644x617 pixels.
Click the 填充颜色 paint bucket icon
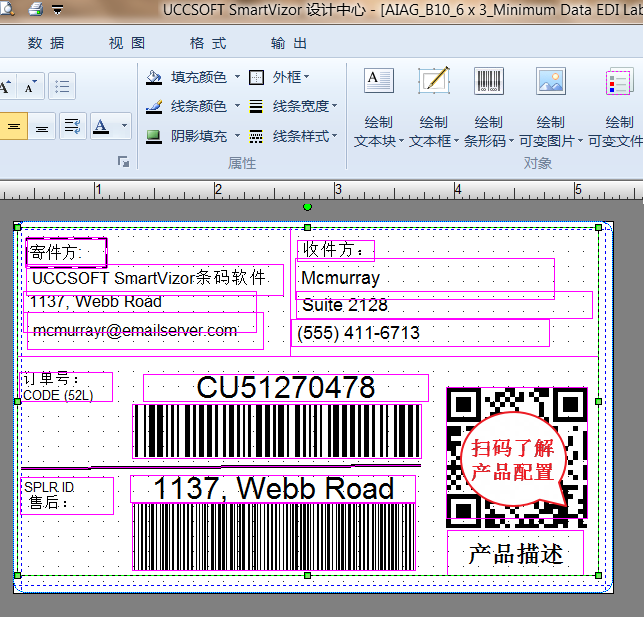tap(154, 77)
